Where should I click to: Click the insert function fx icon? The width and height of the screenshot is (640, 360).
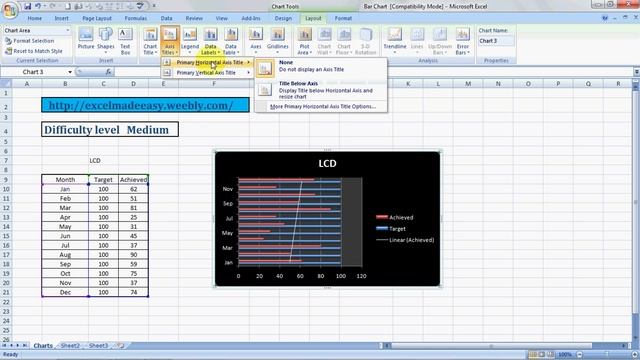pyautogui.click(x=108, y=72)
